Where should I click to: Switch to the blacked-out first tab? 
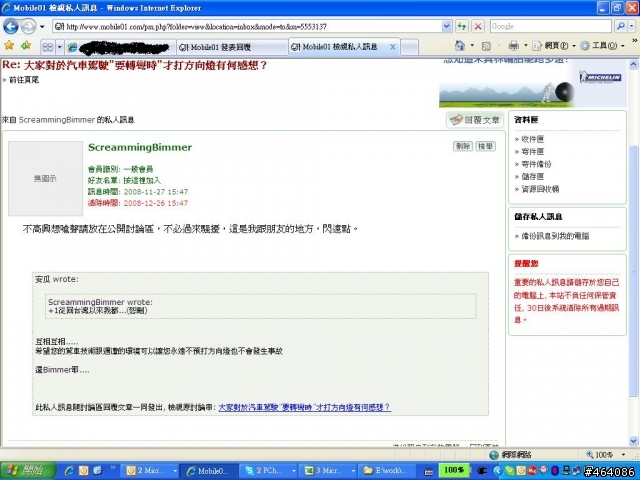click(120, 47)
